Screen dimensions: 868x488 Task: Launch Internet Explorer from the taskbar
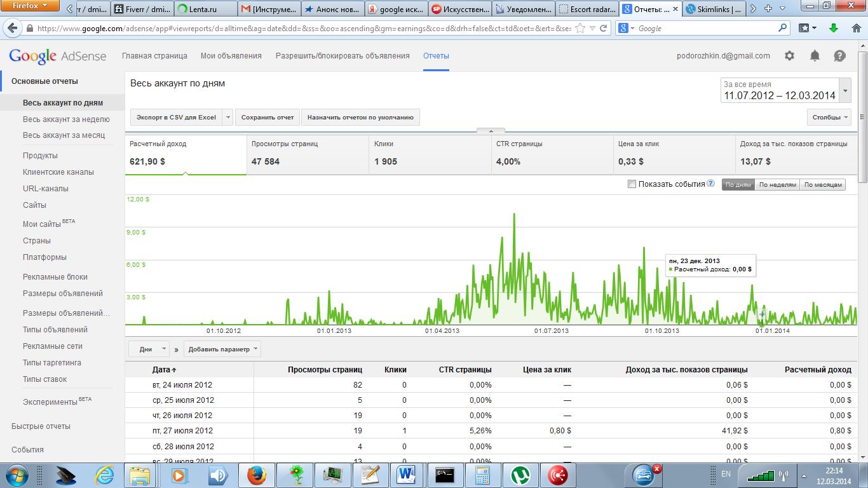click(104, 475)
